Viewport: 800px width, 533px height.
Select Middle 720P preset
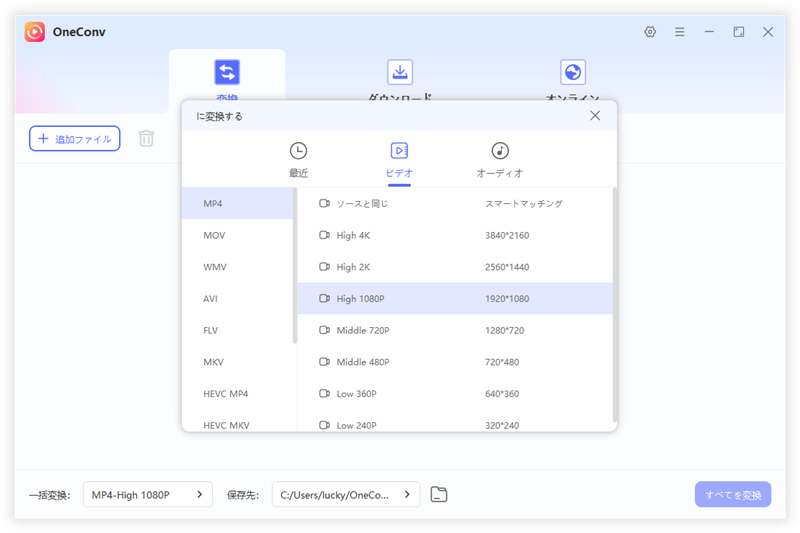[x=455, y=330]
